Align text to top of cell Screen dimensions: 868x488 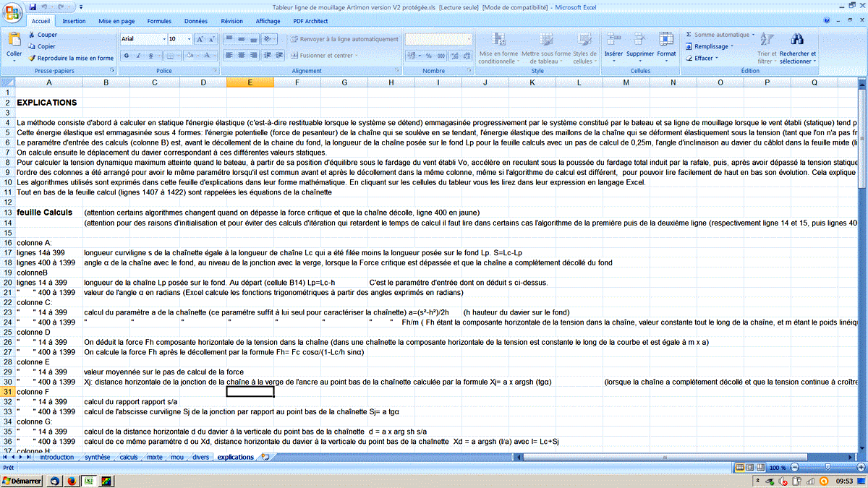[x=229, y=38]
